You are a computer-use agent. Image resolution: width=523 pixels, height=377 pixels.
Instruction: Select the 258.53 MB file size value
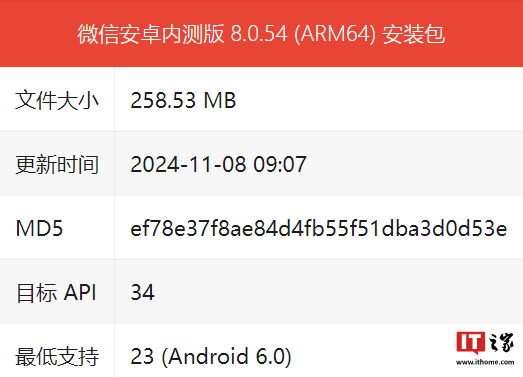[183, 100]
